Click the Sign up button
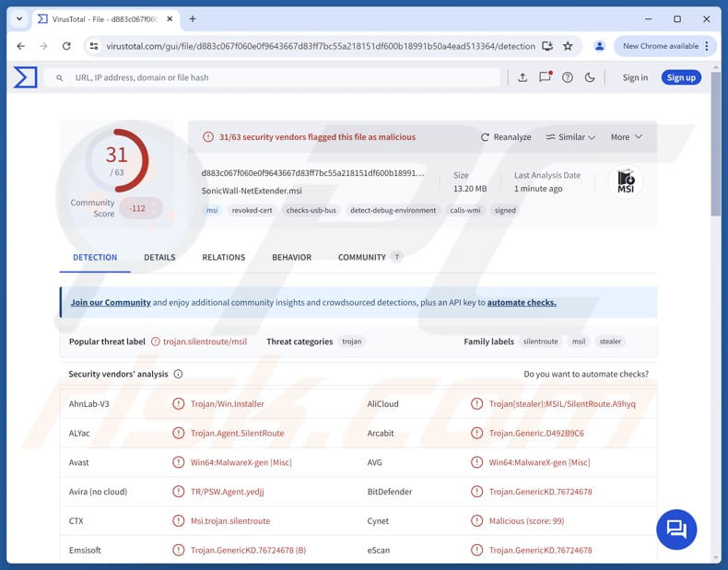Image resolution: width=728 pixels, height=570 pixels. (681, 77)
